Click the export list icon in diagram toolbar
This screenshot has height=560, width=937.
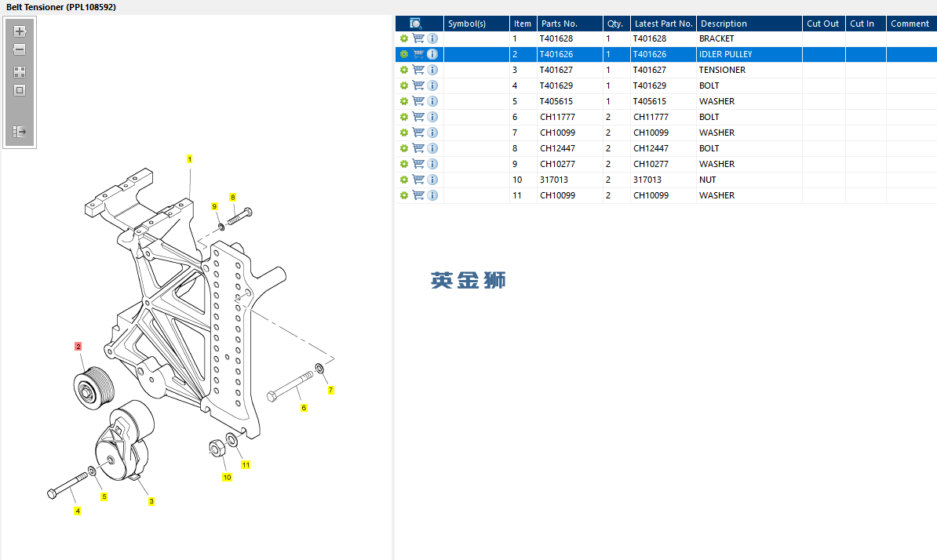point(20,131)
